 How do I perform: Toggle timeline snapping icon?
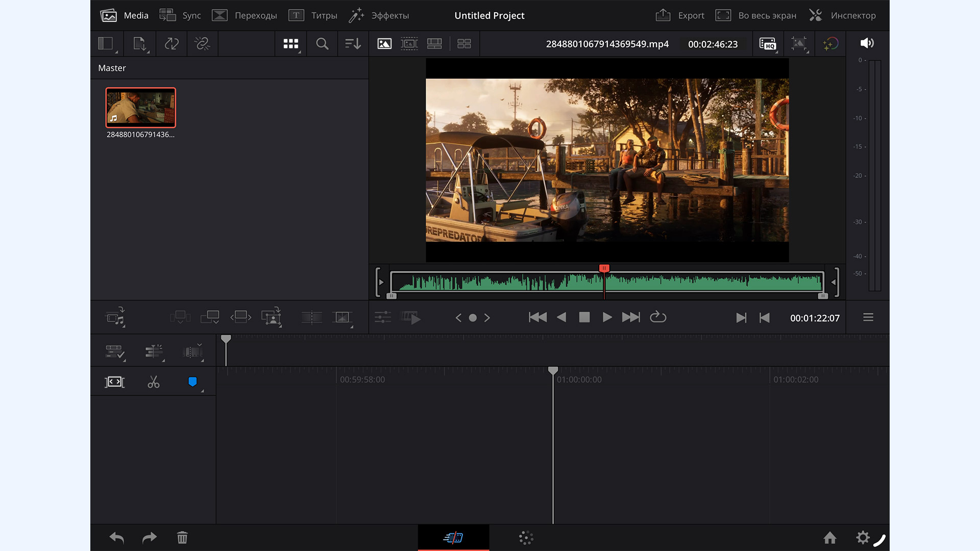154,352
